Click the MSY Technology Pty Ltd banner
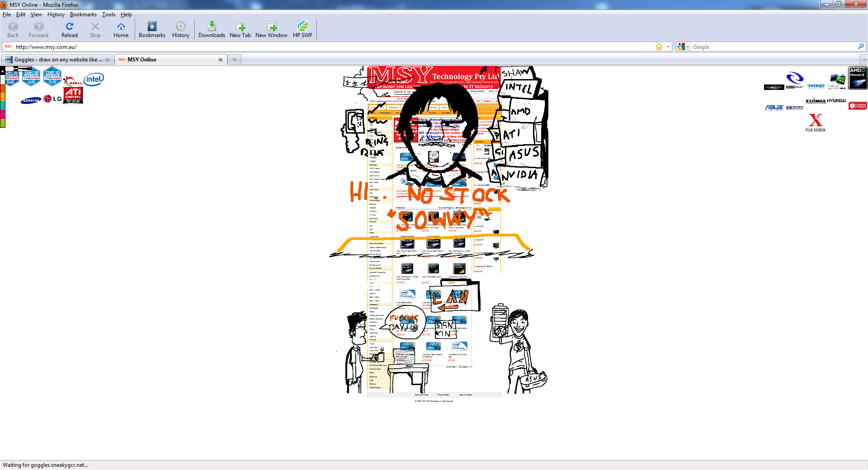 tap(434, 78)
